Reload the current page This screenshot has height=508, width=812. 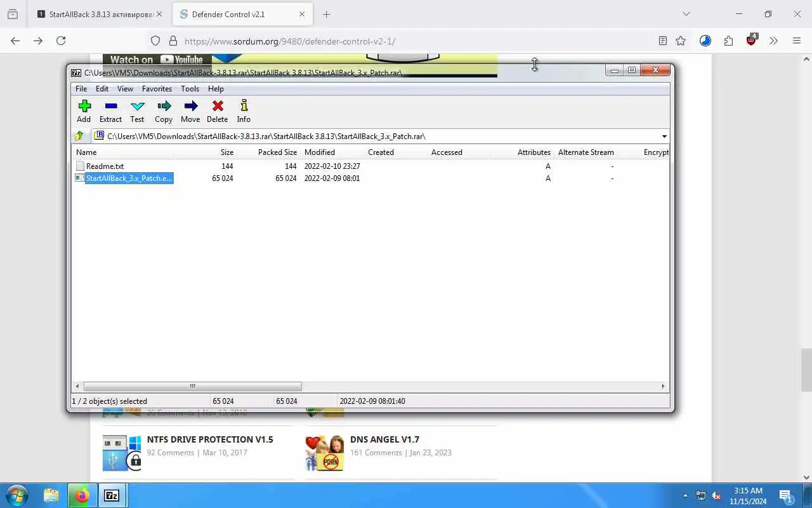(x=61, y=41)
